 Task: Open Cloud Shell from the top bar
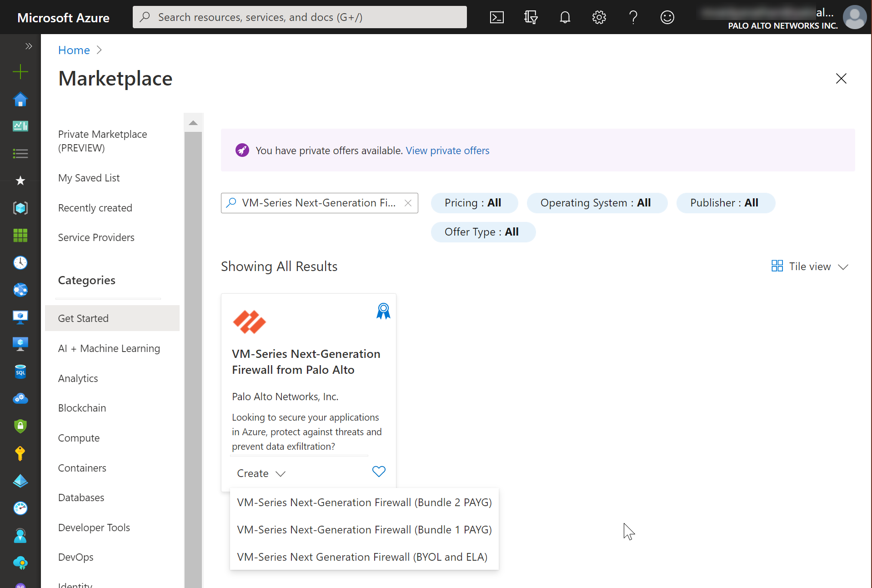(496, 17)
